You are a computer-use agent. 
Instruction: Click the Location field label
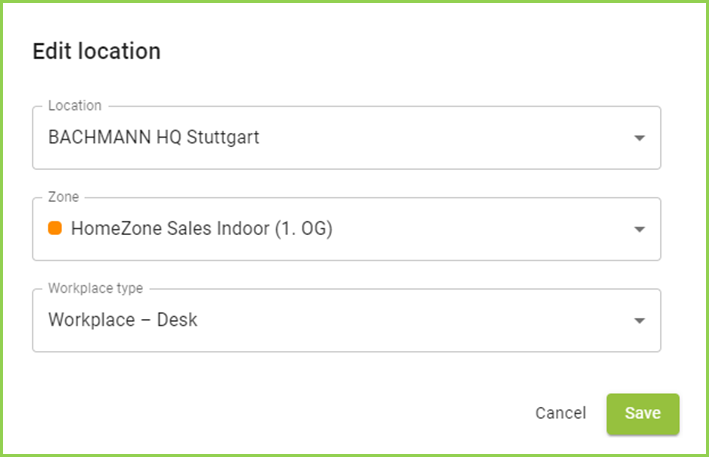pos(75,105)
